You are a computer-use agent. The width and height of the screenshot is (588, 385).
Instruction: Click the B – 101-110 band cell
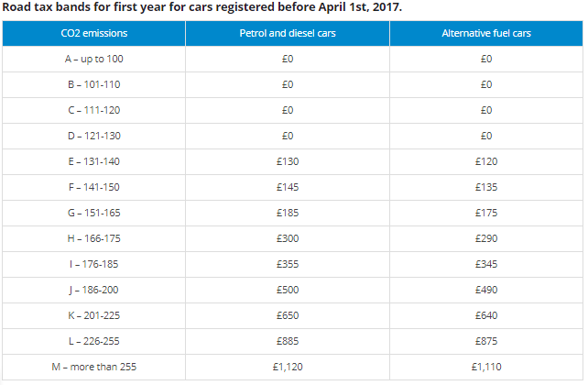[93, 84]
